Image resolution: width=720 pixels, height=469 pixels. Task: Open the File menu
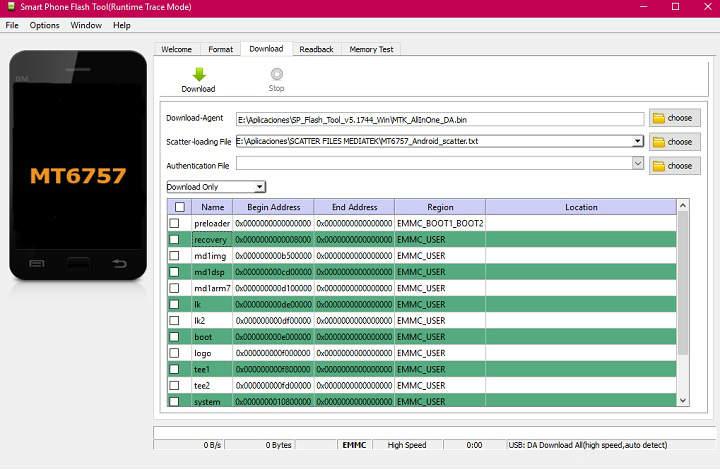(x=12, y=25)
